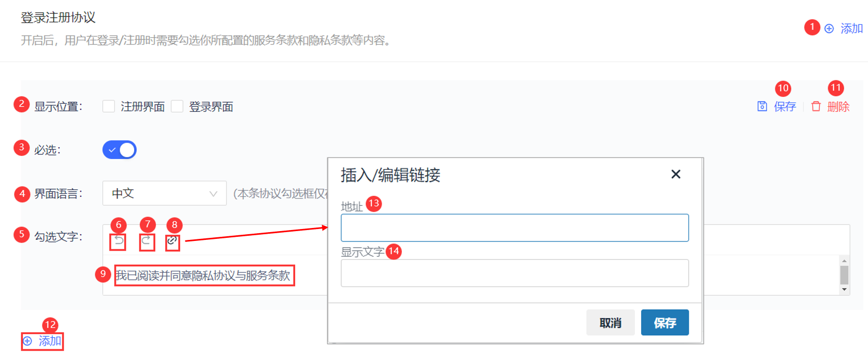The image size is (868, 357).
Task: Click the floppy disk save icon
Action: (762, 107)
